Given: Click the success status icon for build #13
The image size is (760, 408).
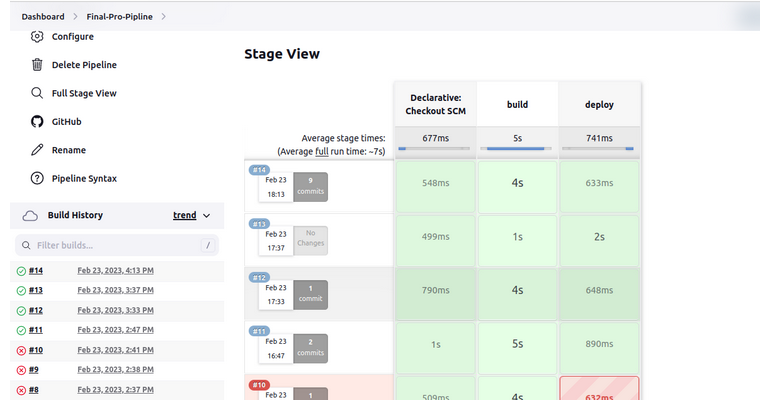Looking at the screenshot, I should (x=21, y=291).
